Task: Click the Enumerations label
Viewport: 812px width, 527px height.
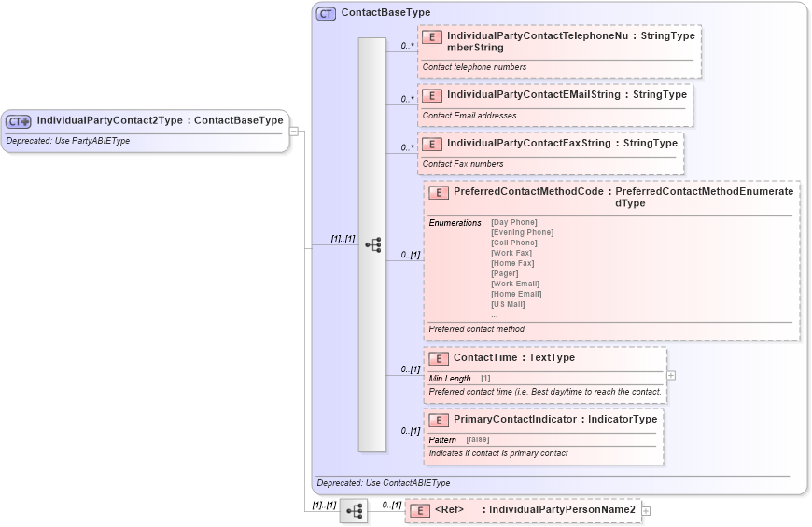Action: click(455, 223)
